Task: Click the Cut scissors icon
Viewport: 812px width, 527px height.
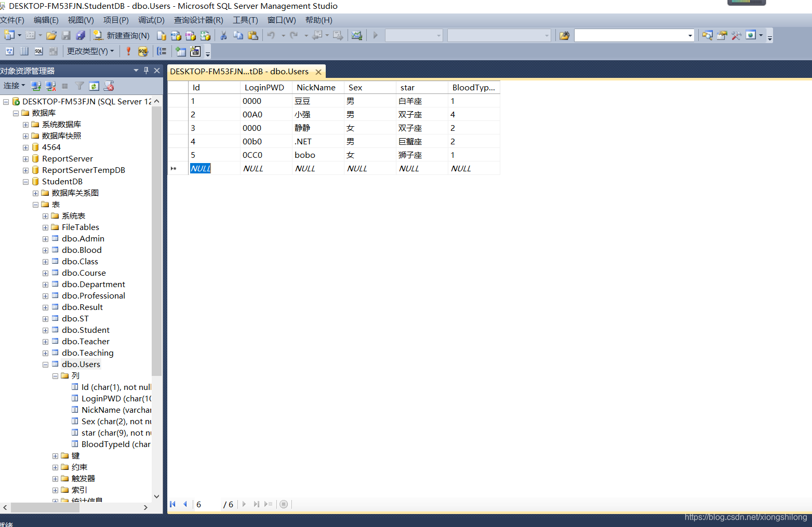Action: (223, 35)
